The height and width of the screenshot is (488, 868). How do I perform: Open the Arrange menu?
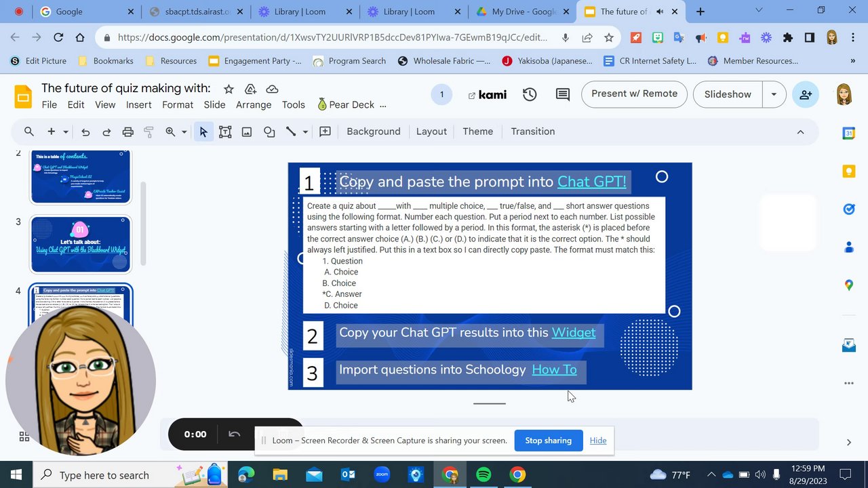[x=254, y=104]
